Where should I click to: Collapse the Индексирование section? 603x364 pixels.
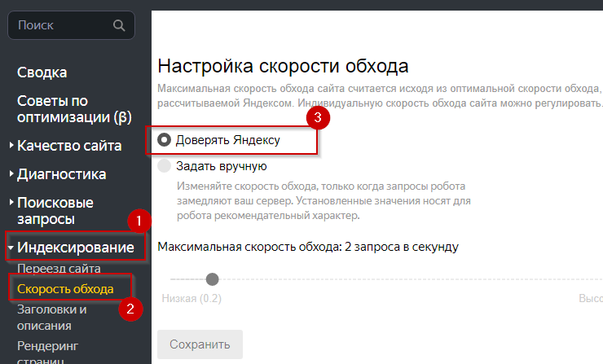11,248
